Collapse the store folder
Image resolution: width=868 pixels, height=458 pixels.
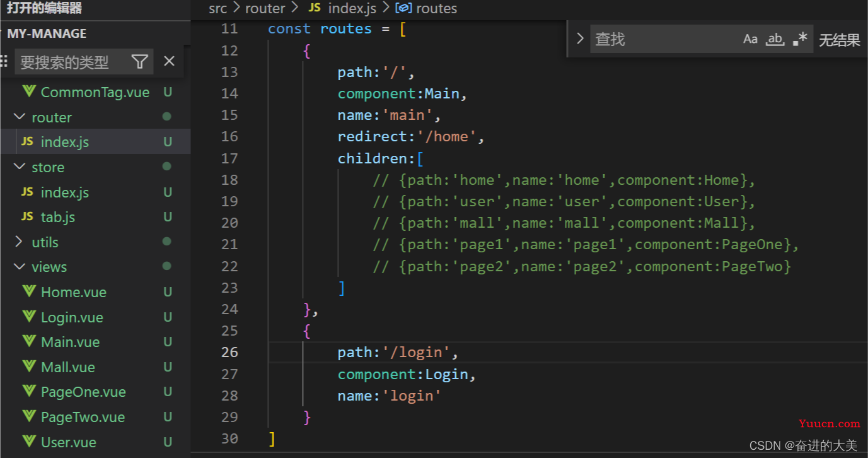[x=19, y=167]
